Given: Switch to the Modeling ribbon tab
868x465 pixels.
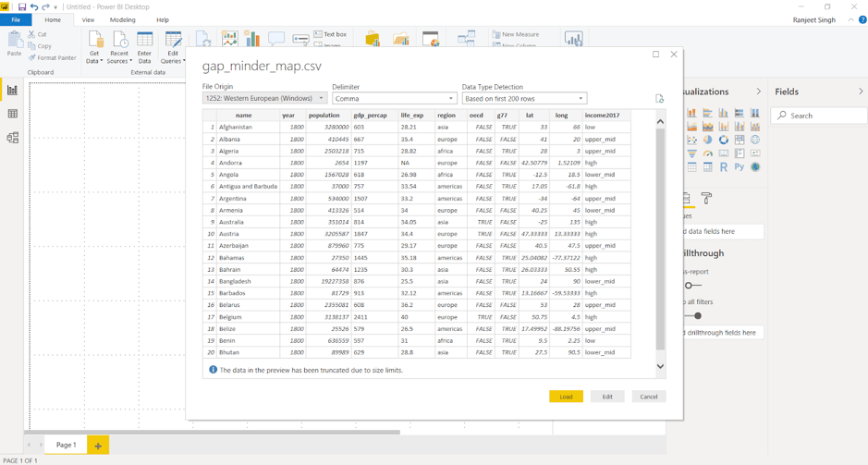Looking at the screenshot, I should tap(122, 20).
